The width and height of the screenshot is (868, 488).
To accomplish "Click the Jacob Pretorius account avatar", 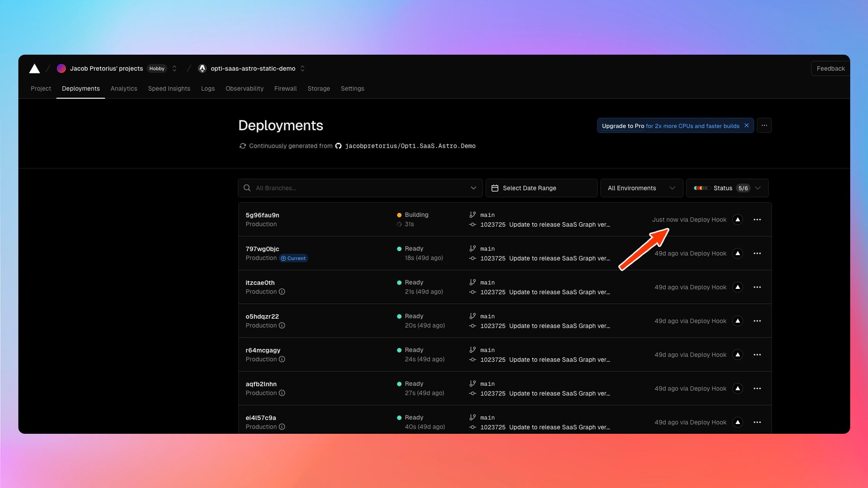I will coord(61,68).
